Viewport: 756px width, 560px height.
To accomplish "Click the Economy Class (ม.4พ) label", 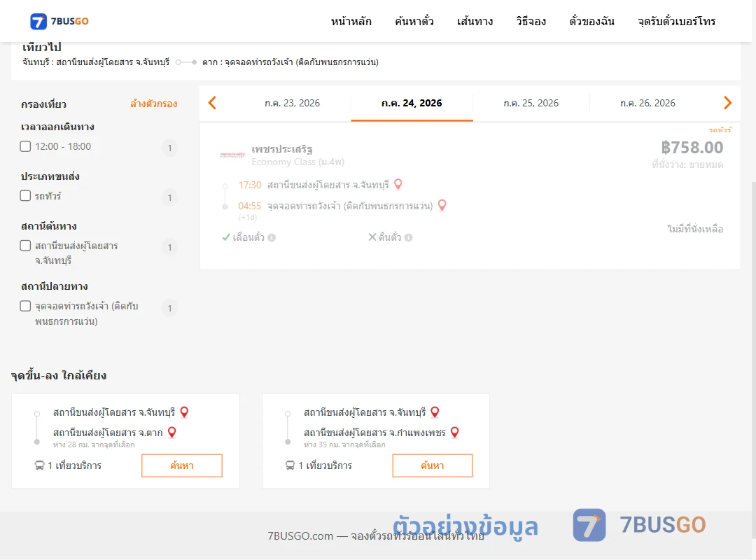I will tap(298, 162).
